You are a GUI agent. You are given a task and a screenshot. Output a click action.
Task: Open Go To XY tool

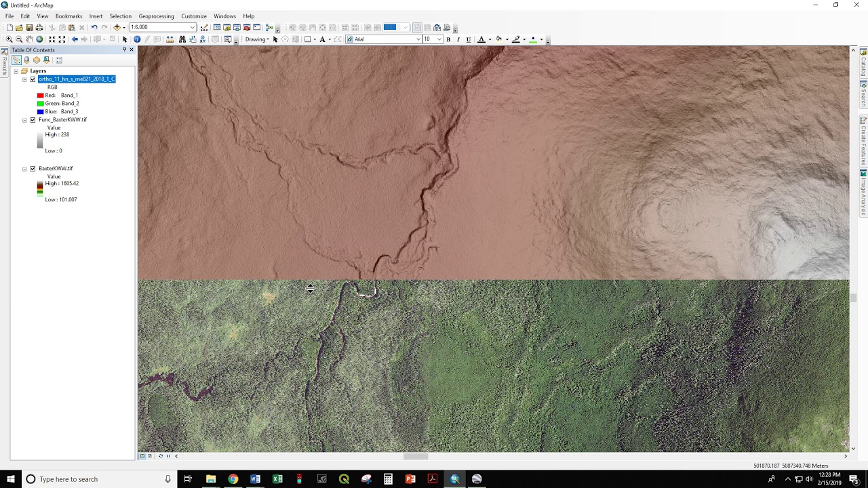(202, 39)
